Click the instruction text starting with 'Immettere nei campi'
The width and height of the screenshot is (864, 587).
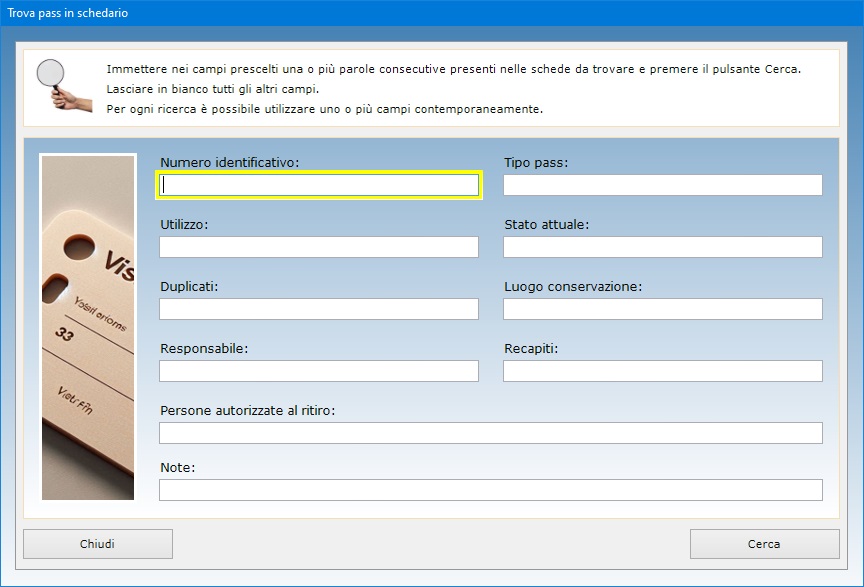(x=454, y=69)
